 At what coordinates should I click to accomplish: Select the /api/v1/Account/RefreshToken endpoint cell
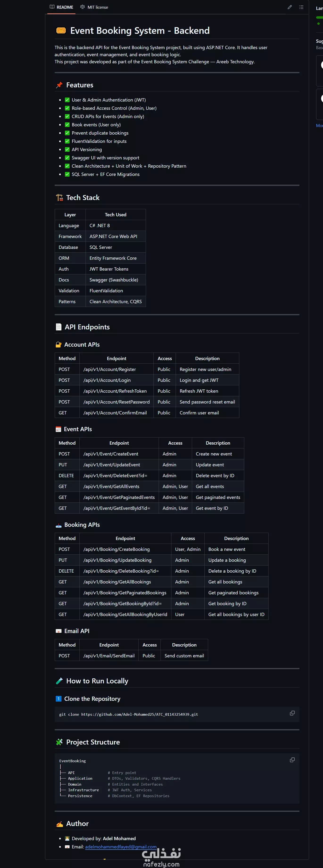point(116,391)
